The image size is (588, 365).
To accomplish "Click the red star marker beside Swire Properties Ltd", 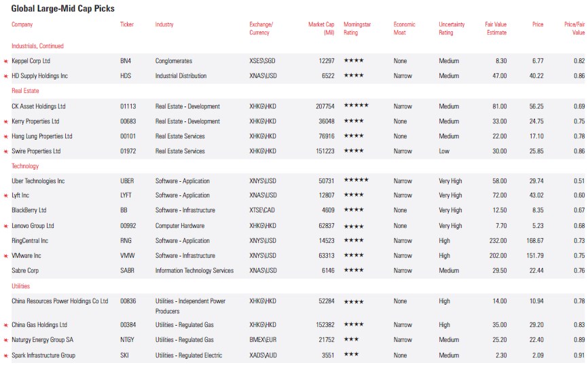I will pyautogui.click(x=6, y=151).
